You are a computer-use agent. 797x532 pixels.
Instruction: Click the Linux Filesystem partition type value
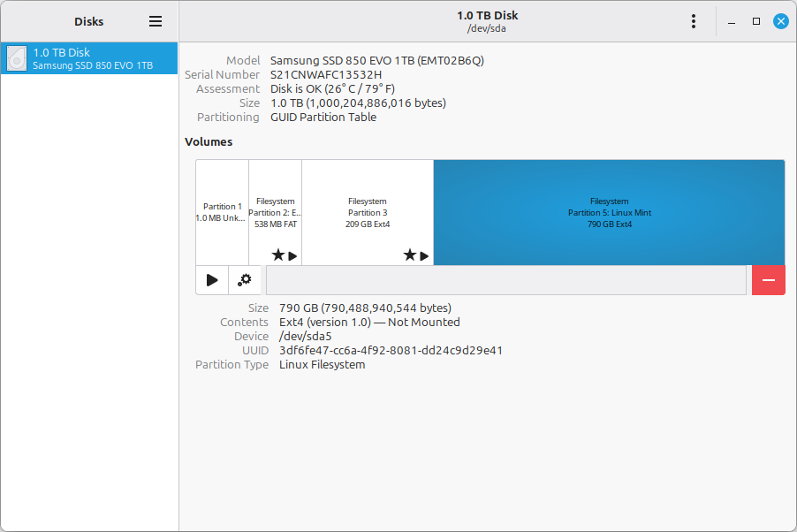pos(323,365)
